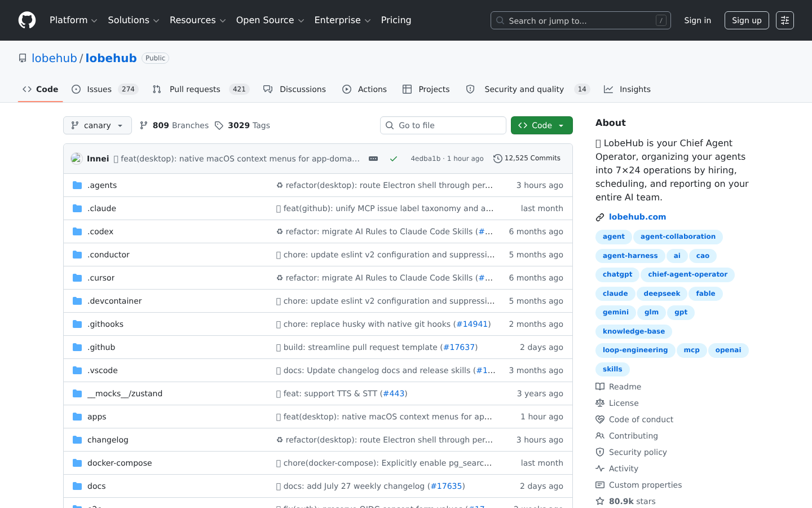The image size is (812, 508).
Task: Click the green check status icon
Action: pyautogui.click(x=394, y=159)
